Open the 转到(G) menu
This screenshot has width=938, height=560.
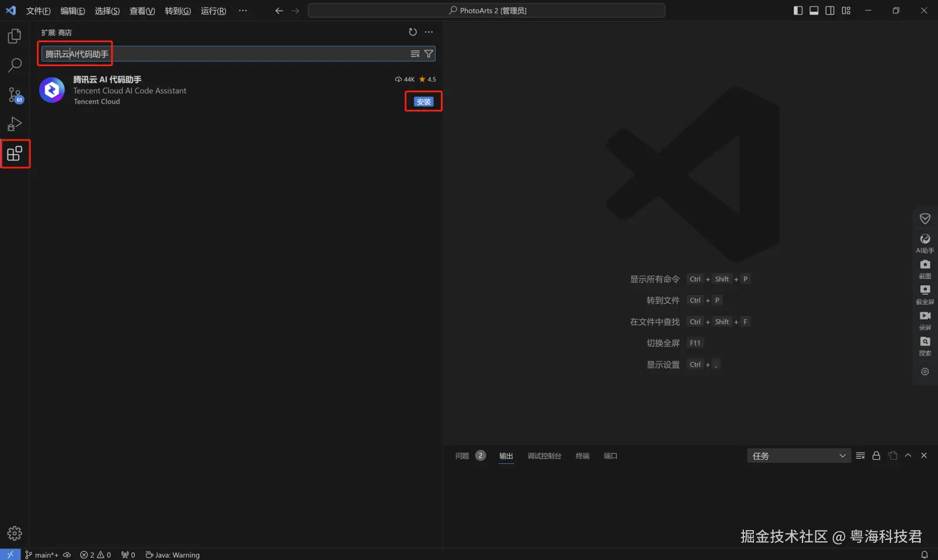coord(178,11)
